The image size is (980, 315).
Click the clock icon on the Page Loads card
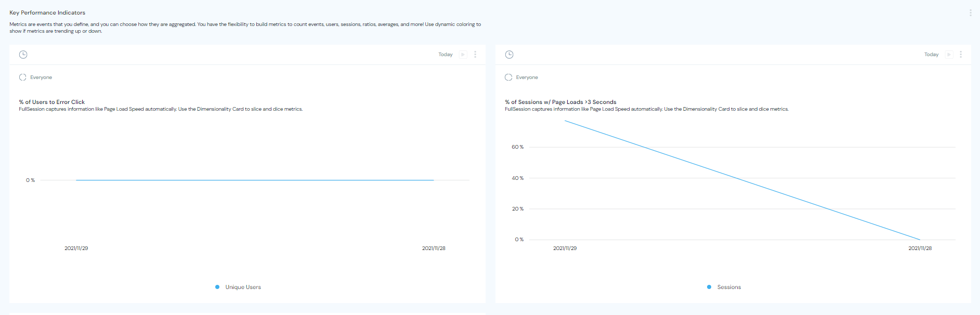coord(509,55)
